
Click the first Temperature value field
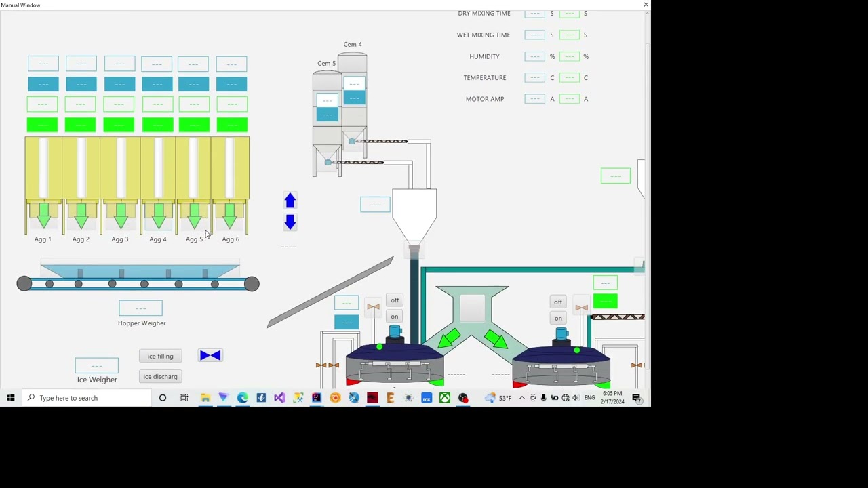(x=534, y=77)
